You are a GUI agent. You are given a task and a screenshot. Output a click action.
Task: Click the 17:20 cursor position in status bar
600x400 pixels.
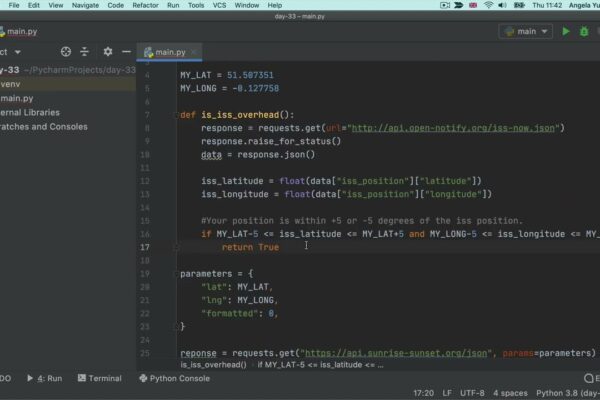coord(424,393)
